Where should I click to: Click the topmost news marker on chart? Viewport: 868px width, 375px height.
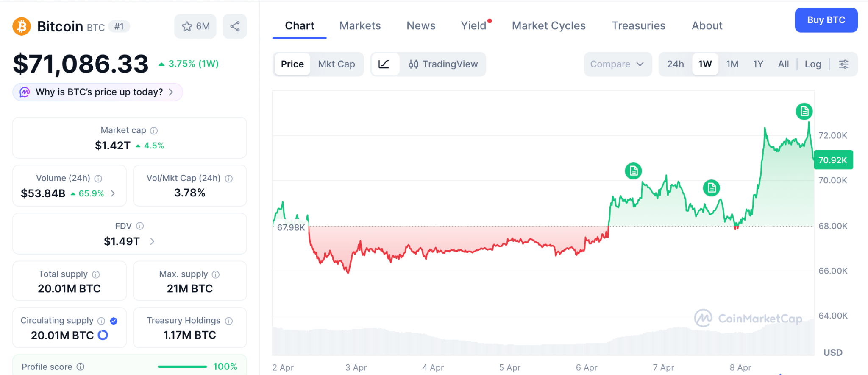coord(804,111)
